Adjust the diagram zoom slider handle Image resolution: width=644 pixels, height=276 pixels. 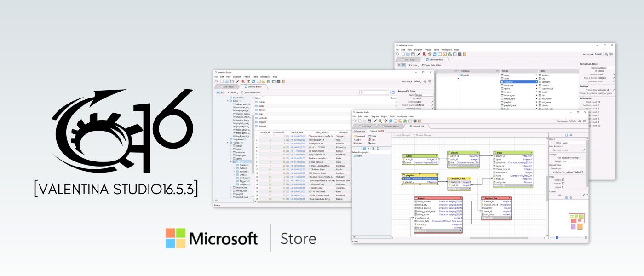click(x=556, y=237)
